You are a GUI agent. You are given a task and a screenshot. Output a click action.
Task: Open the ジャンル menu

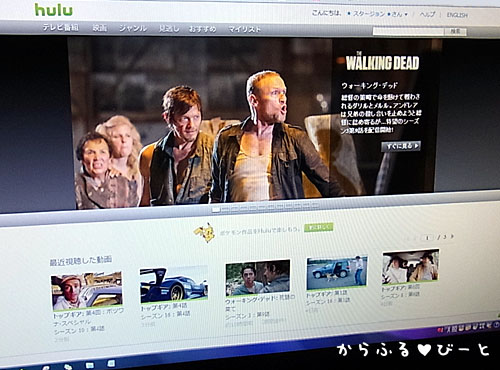[133, 29]
